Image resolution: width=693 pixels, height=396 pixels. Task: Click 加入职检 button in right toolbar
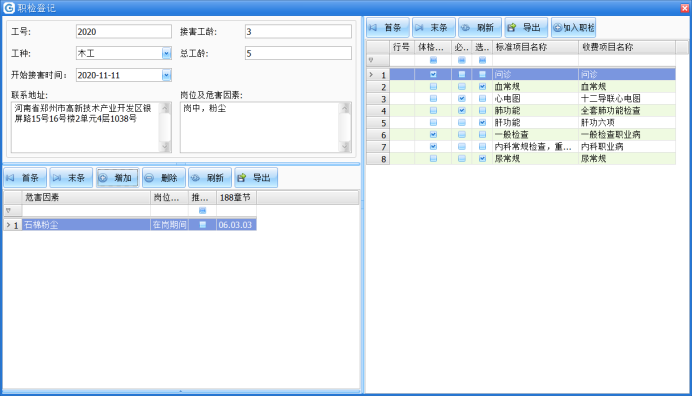[573, 28]
